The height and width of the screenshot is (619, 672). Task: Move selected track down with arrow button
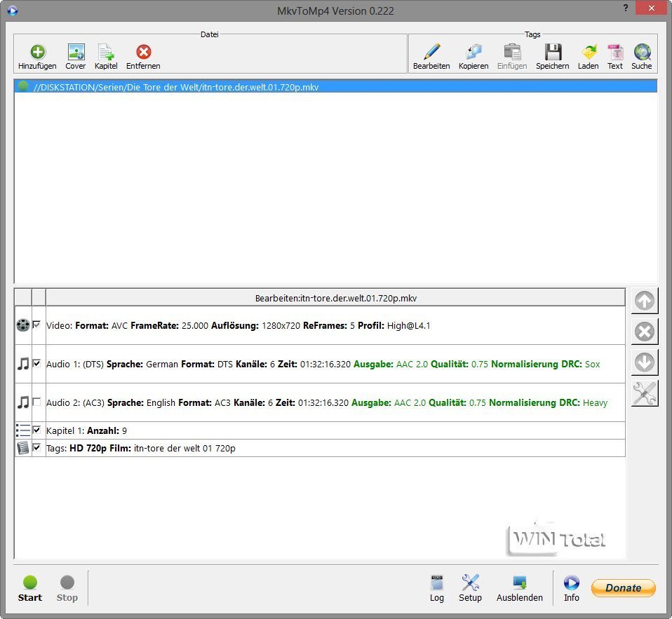[644, 362]
